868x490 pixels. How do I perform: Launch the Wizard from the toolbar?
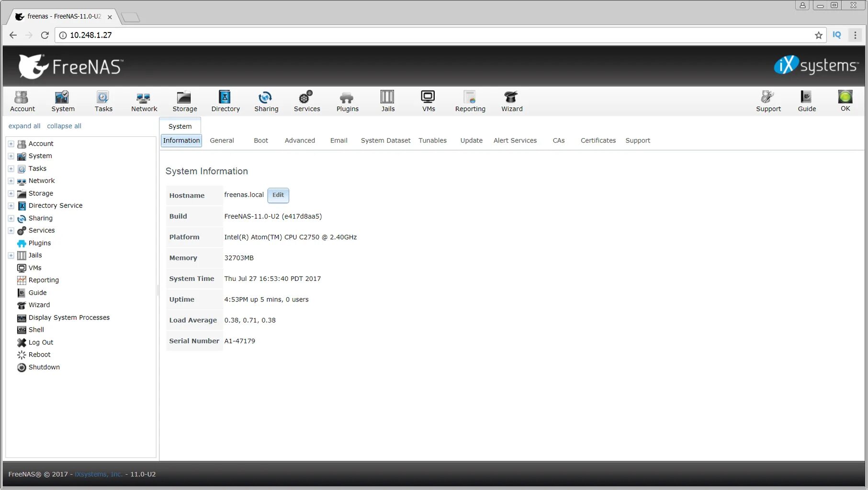[512, 101]
